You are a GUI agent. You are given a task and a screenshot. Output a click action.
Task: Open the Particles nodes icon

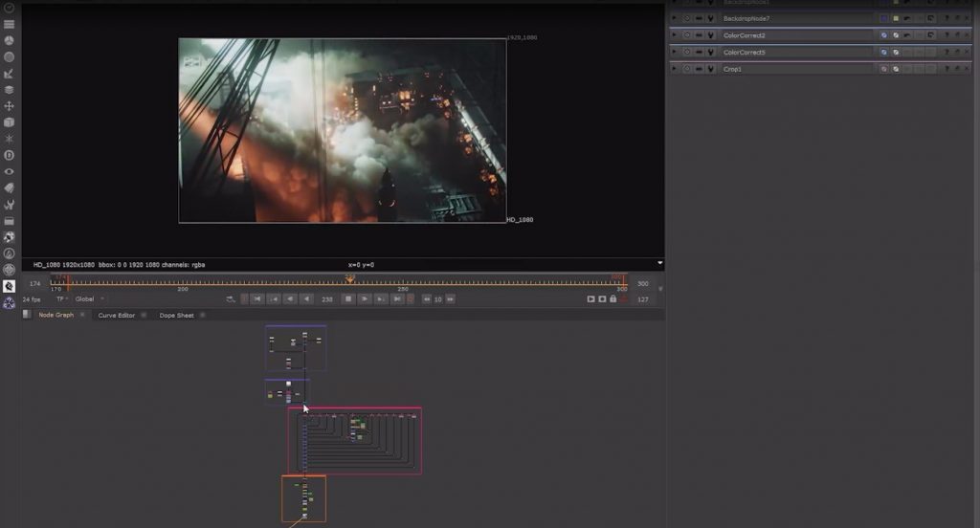point(9,139)
